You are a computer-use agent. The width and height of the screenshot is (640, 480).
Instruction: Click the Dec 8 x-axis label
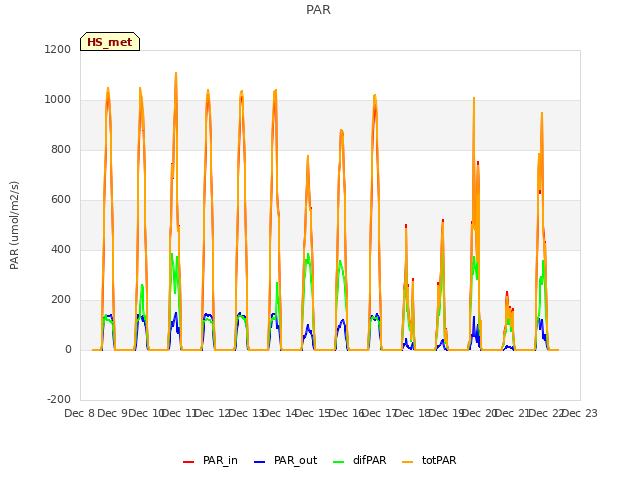[x=80, y=413]
